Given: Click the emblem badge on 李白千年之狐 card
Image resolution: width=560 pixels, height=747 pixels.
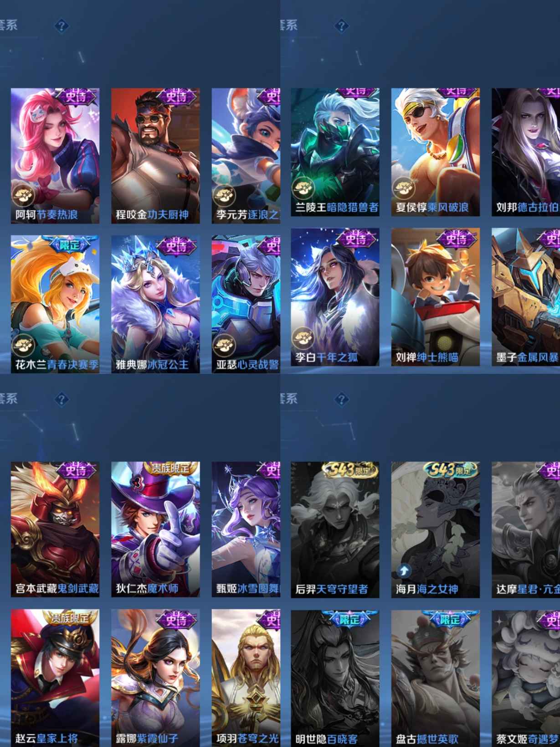Looking at the screenshot, I should (303, 338).
